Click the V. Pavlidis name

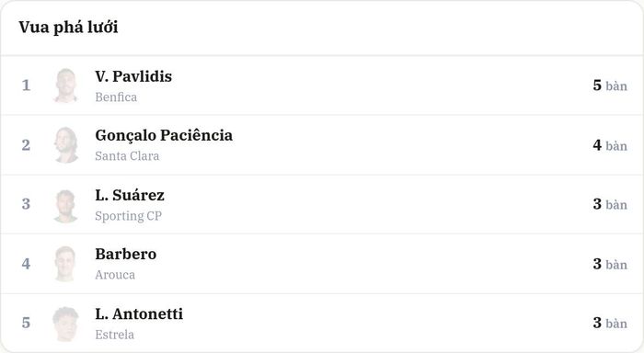[133, 76]
